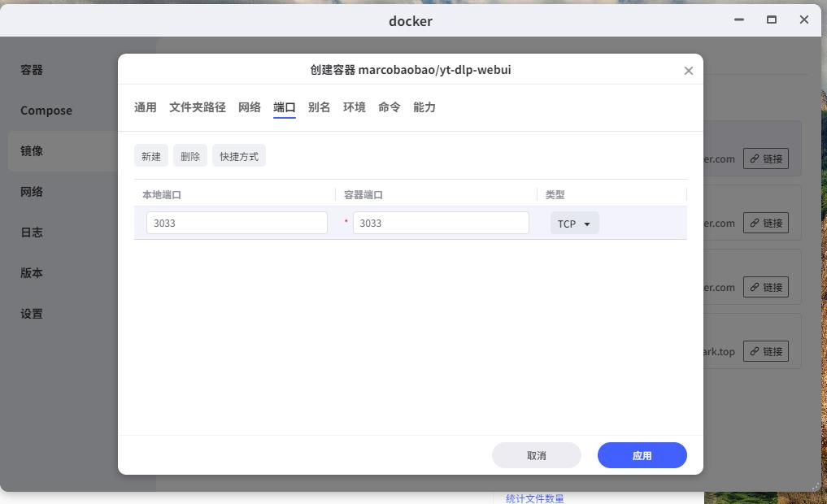This screenshot has height=504, width=827.
Task: Click the 链接 button beside ark.top
Action: pos(766,351)
